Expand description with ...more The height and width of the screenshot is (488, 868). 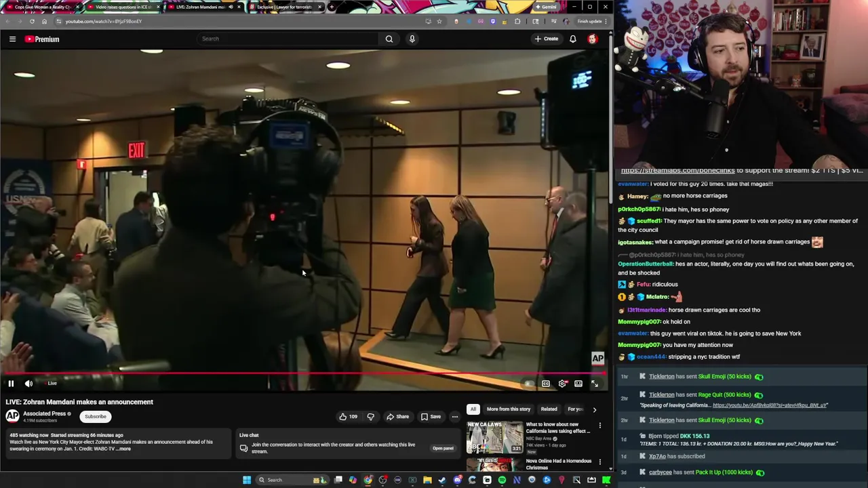pyautogui.click(x=124, y=449)
